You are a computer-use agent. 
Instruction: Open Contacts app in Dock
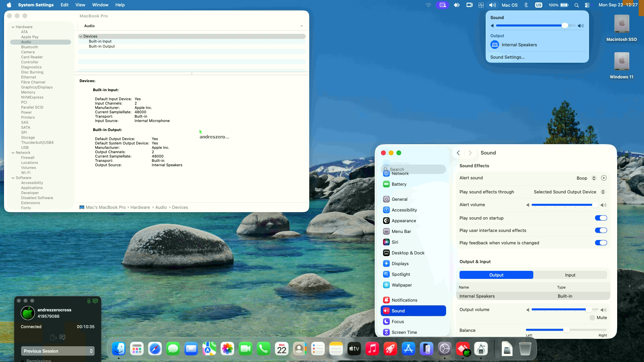coord(300,349)
